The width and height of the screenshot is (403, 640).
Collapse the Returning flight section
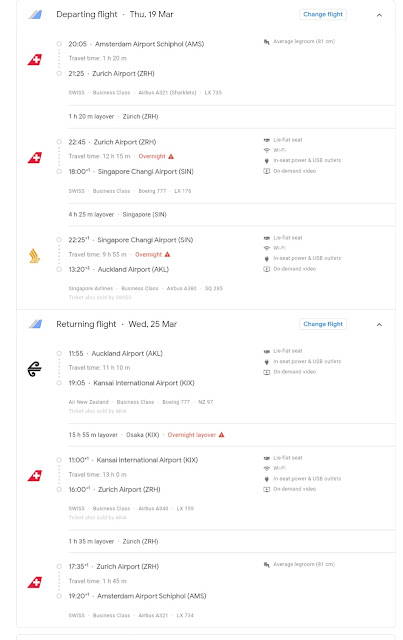379,324
